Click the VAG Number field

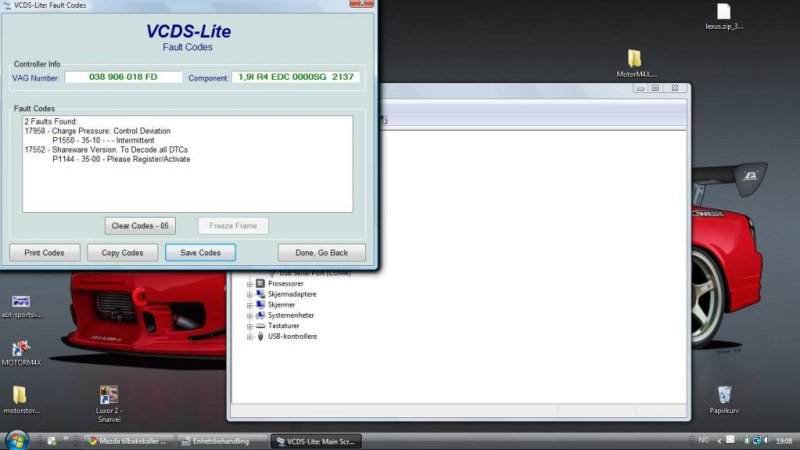tap(123, 77)
